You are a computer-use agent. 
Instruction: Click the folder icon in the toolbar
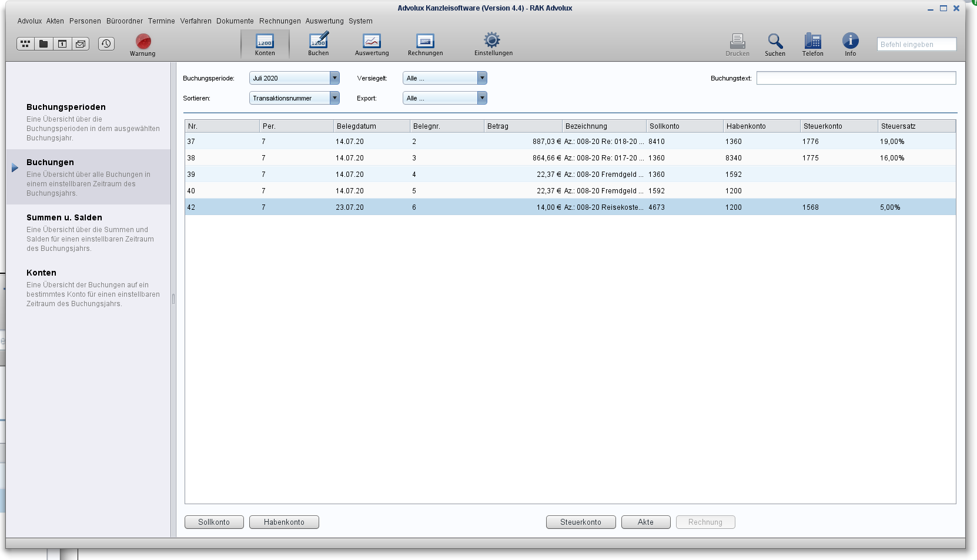click(x=44, y=43)
